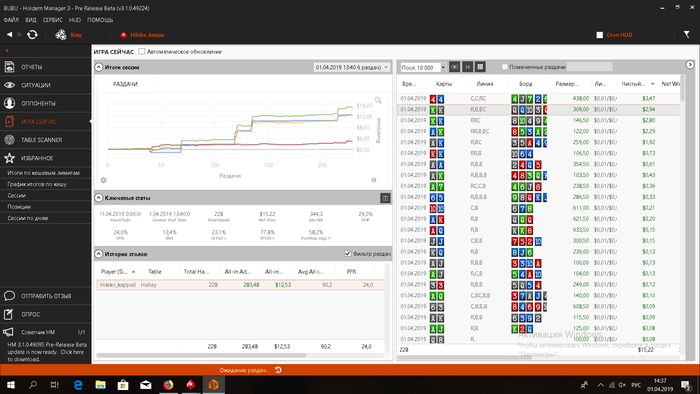Image resolution: width=700 pixels, height=394 pixels.
Task: Open the ПОМОЩЬ menu
Action: point(100,20)
